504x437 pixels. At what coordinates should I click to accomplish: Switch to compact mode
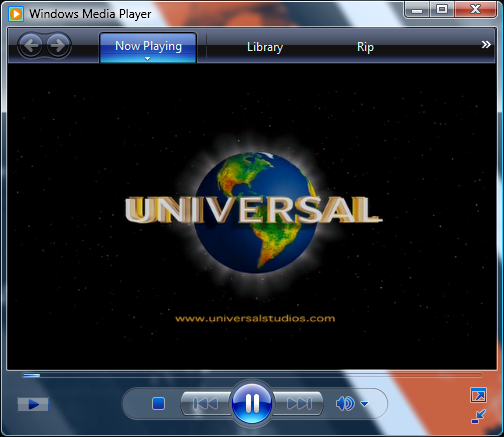[x=478, y=417]
